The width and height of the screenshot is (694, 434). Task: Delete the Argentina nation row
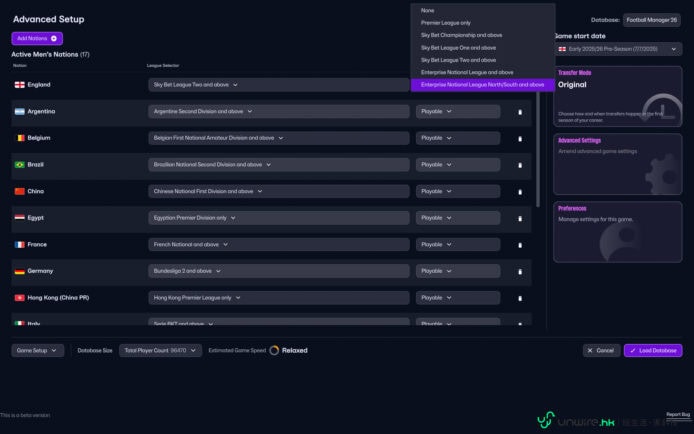(x=520, y=112)
